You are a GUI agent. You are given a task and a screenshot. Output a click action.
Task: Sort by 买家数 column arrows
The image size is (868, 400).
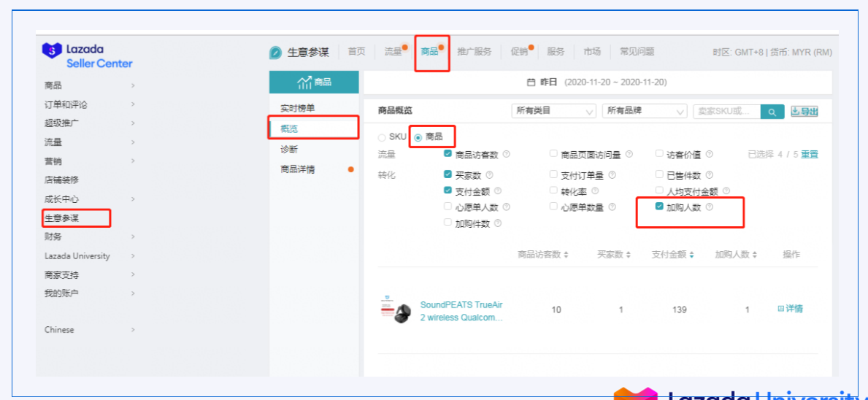(628, 255)
